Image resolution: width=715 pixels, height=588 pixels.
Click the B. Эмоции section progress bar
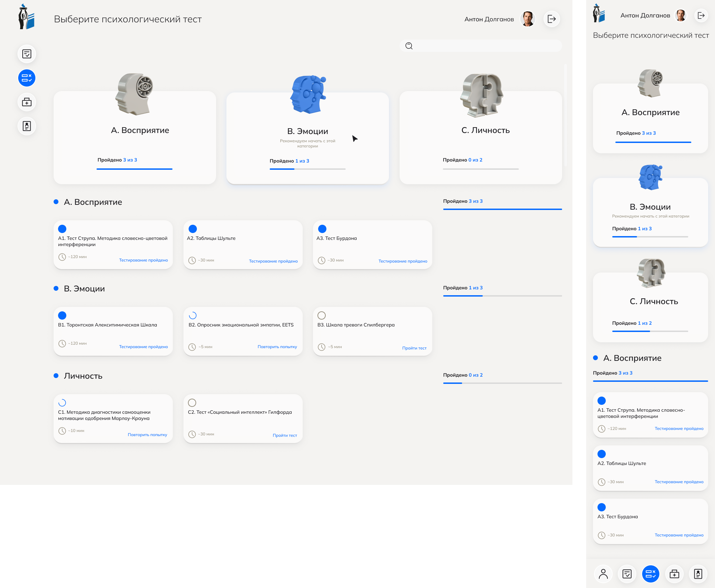502,296
